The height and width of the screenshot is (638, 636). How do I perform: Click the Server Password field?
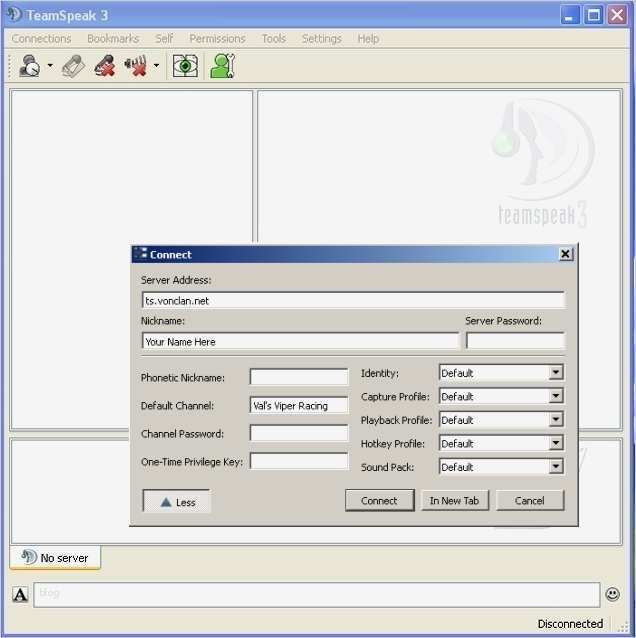pos(515,341)
